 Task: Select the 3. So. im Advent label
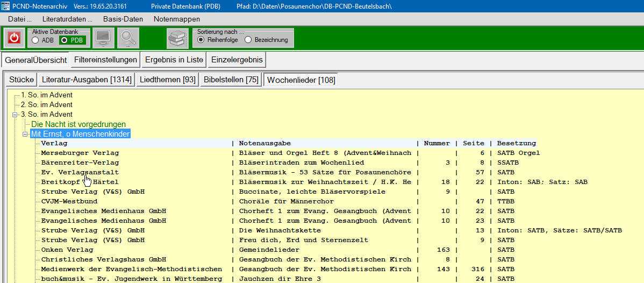pyautogui.click(x=47, y=115)
